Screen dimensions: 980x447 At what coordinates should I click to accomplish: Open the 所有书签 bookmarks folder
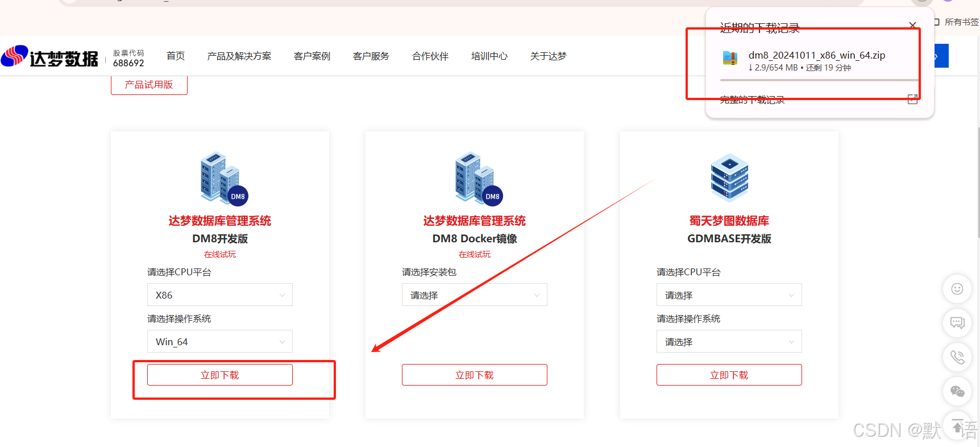(x=957, y=22)
